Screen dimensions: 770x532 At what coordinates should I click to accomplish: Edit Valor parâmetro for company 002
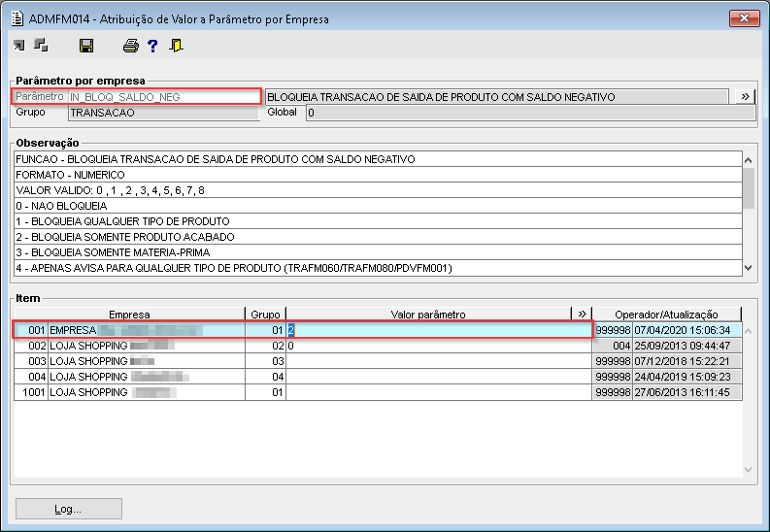click(439, 346)
